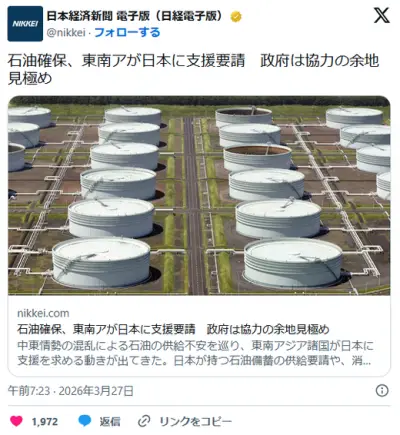400x435 pixels.
Task: Open the info circle icon
Action: (x=382, y=390)
